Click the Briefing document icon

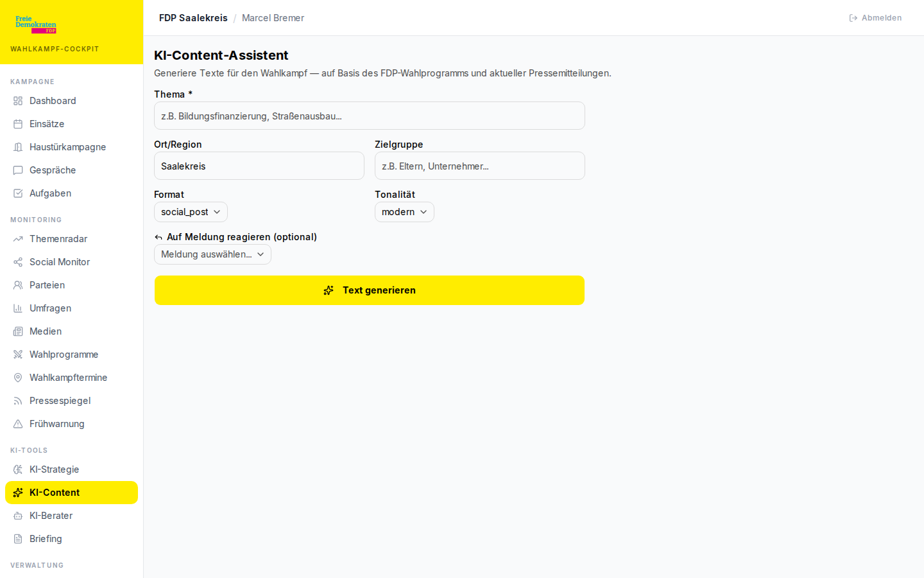coord(18,539)
